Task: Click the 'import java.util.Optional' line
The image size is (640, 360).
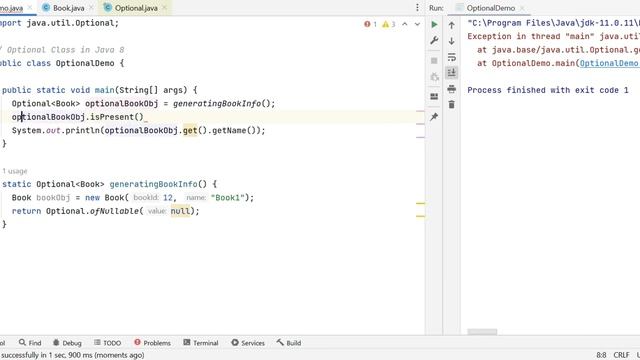Action: pos(59,23)
